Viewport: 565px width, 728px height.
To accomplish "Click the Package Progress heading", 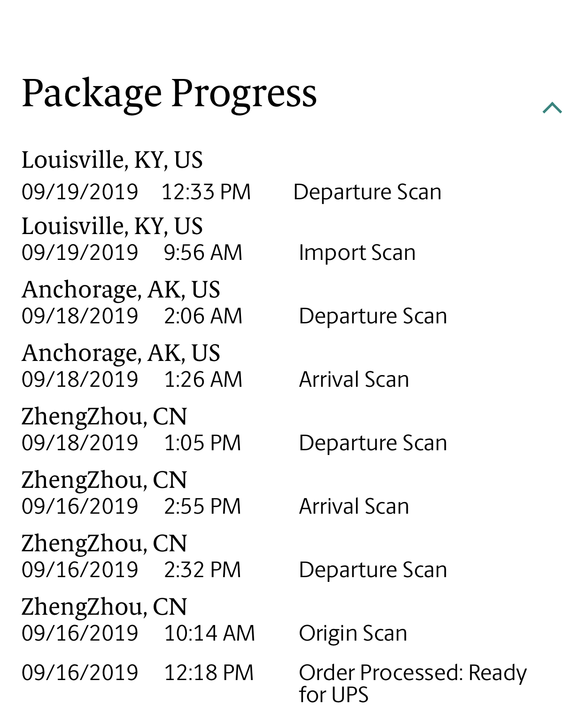I will tap(169, 94).
